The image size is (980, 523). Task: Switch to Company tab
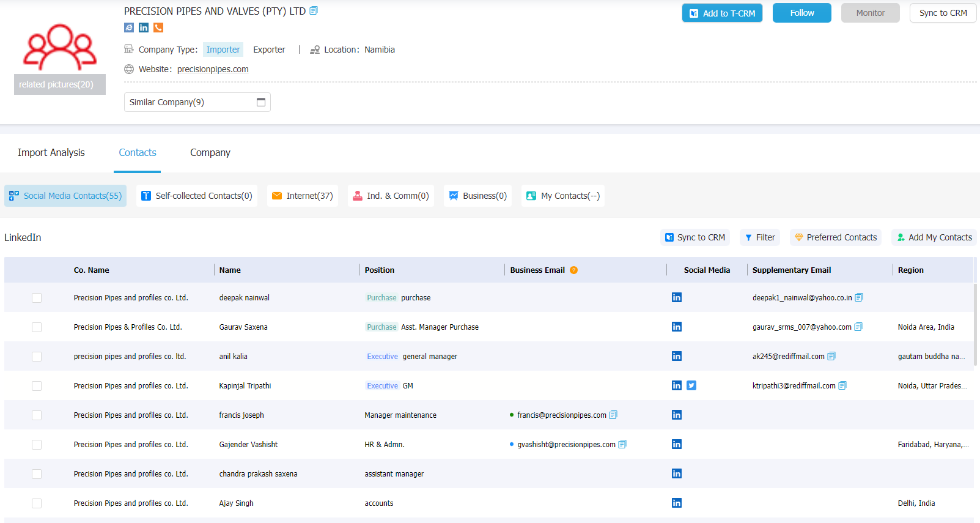210,152
